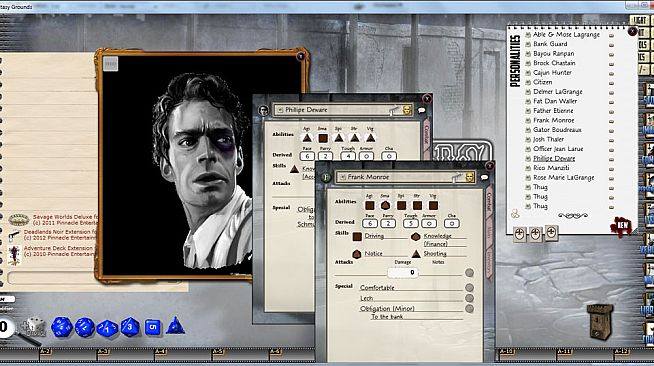Switch to Combat tab on Frank Monroe's sheet
654x366 pixels.
(x=489, y=203)
